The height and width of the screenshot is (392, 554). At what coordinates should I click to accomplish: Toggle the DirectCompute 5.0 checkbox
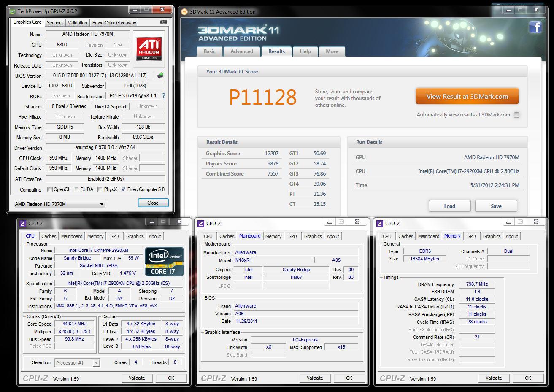point(123,189)
